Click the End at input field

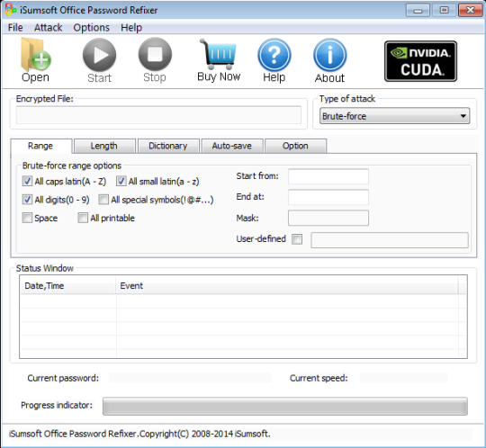(x=328, y=197)
